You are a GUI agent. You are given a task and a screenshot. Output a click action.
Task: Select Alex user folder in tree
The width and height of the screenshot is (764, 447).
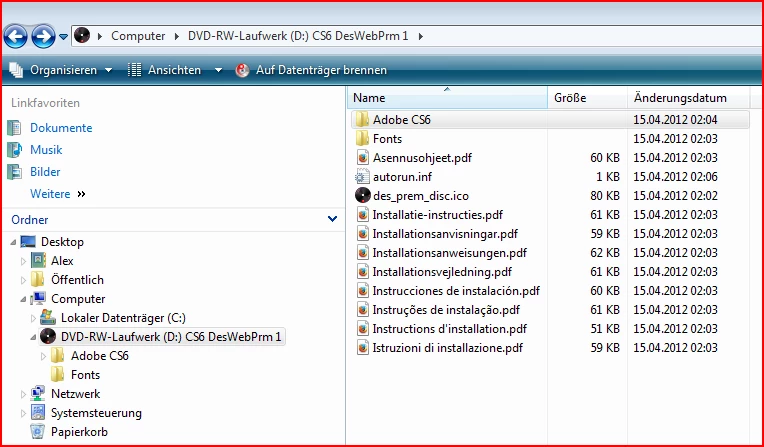pyautogui.click(x=62, y=261)
